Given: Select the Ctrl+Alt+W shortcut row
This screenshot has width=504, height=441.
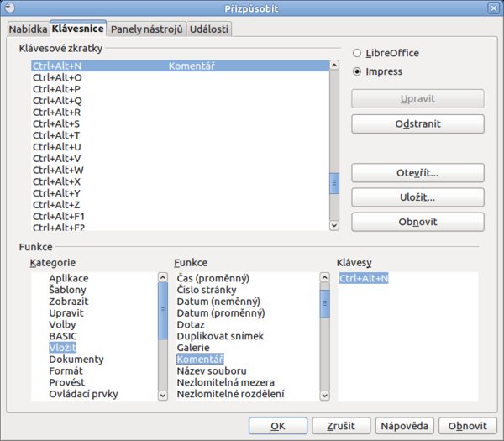Looking at the screenshot, I should click(x=180, y=170).
